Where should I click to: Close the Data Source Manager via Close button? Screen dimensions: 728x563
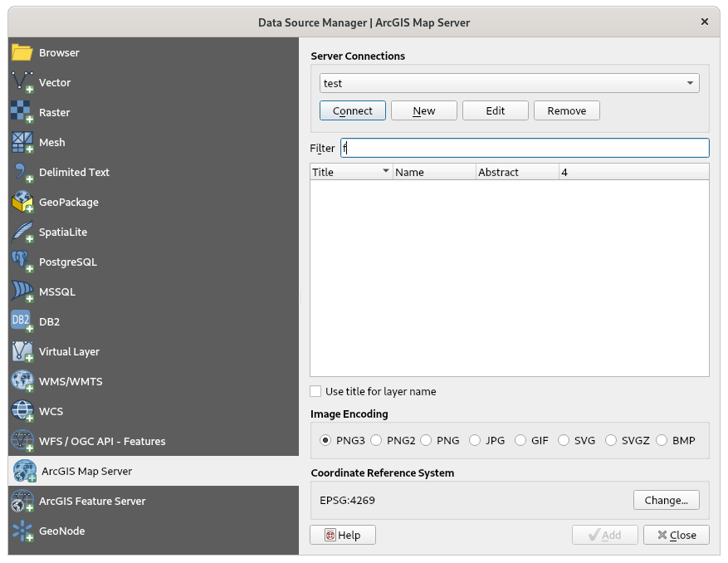[x=677, y=535]
